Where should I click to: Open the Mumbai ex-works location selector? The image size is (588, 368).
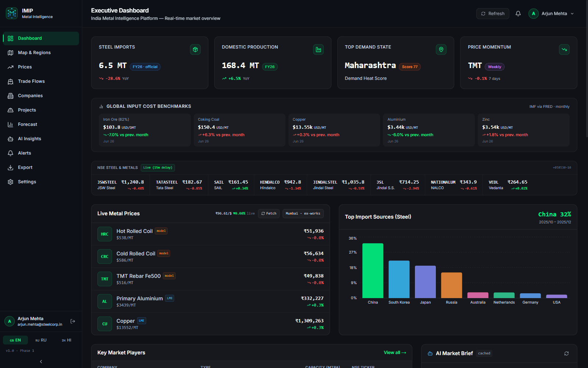tap(303, 213)
